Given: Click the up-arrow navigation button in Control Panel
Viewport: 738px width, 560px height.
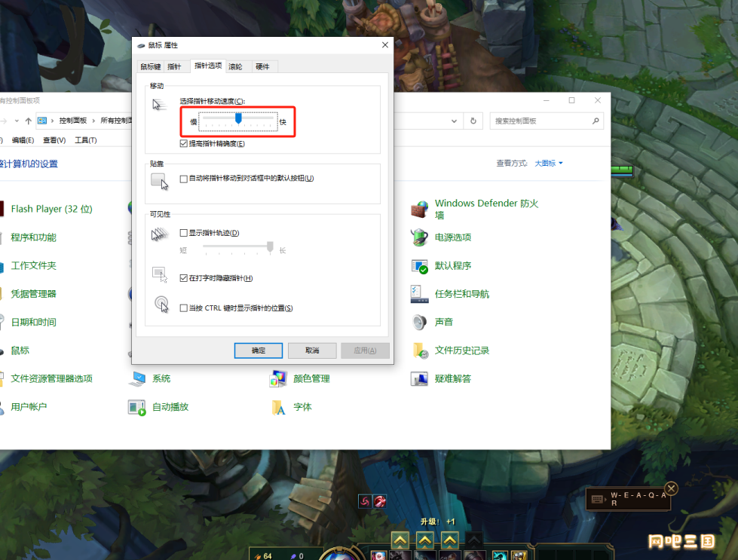Looking at the screenshot, I should (x=28, y=121).
